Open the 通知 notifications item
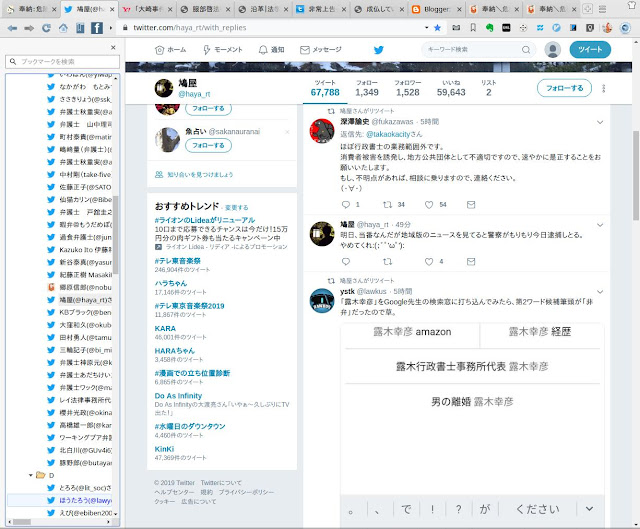Image resolution: width=640 pixels, height=529 pixels. click(271, 50)
